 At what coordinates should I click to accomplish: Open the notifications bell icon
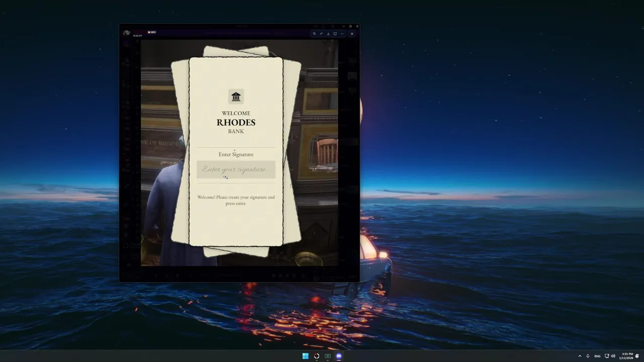[x=637, y=356]
